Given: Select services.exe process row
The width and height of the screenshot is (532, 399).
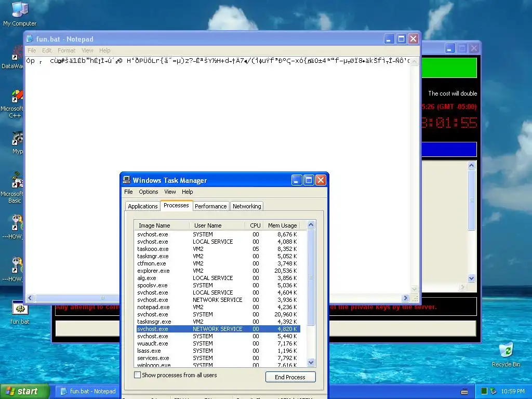Looking at the screenshot, I should [x=218, y=358].
